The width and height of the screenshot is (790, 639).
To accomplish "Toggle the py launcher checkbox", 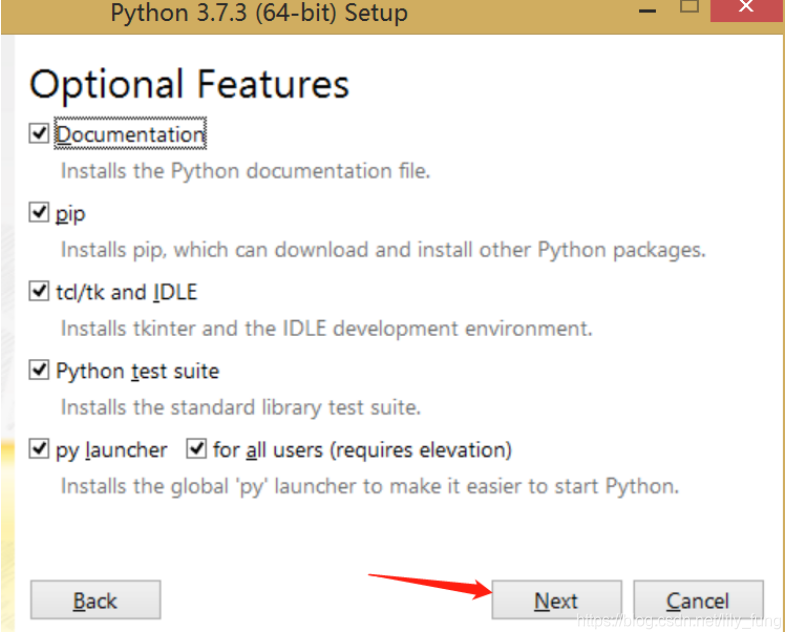I will point(39,449).
